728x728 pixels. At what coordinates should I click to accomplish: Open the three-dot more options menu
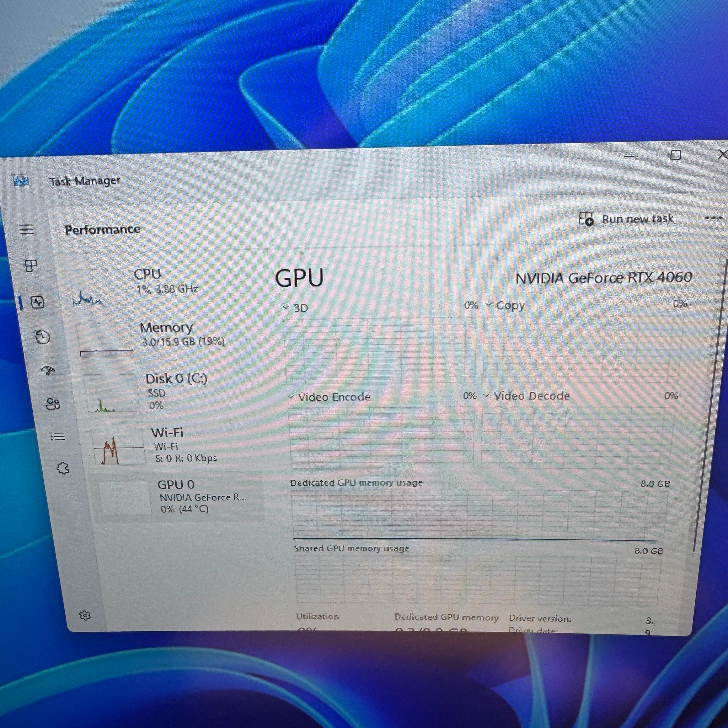pyautogui.click(x=713, y=218)
